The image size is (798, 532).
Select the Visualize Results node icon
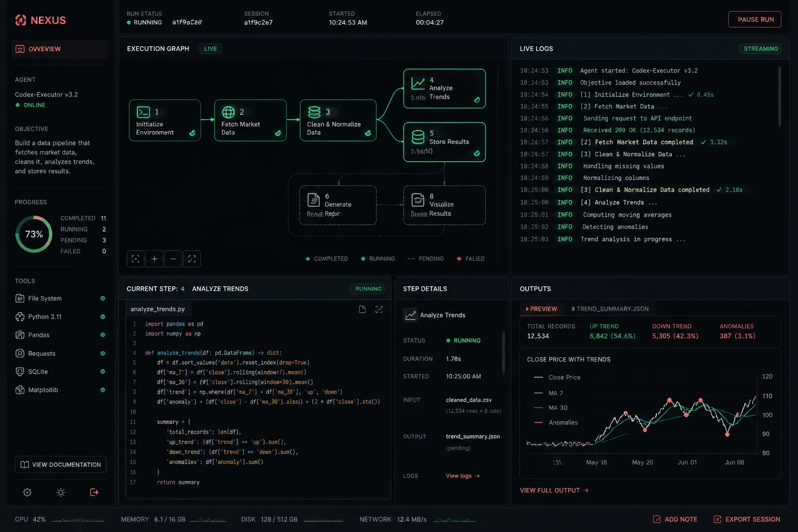click(x=418, y=199)
